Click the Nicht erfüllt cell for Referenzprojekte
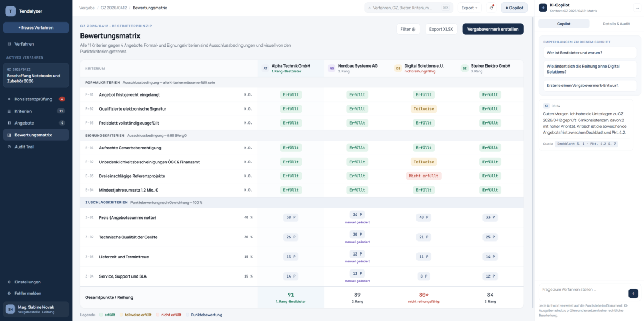644x321 pixels. [x=424, y=176]
